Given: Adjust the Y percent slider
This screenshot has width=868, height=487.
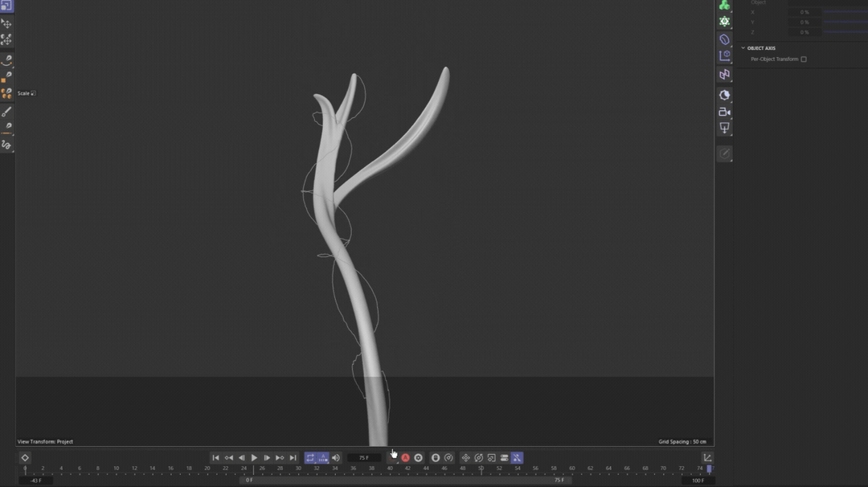Looking at the screenshot, I should pyautogui.click(x=845, y=23).
